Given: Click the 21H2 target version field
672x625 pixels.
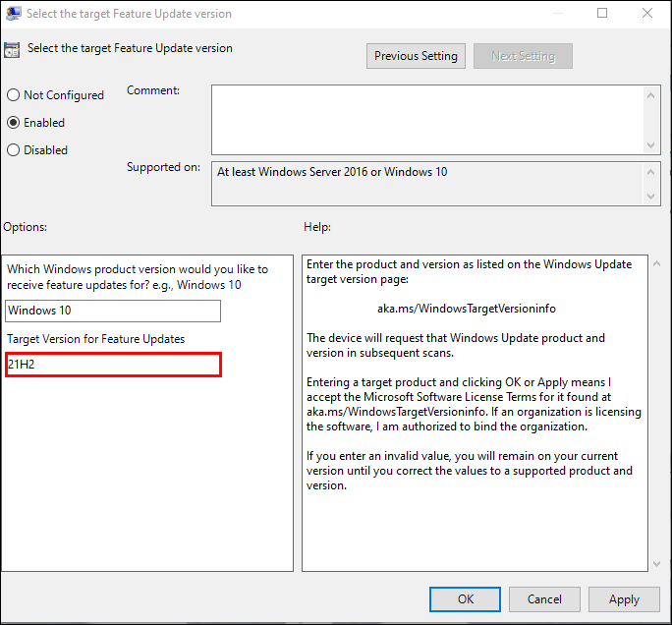Looking at the screenshot, I should (x=114, y=365).
